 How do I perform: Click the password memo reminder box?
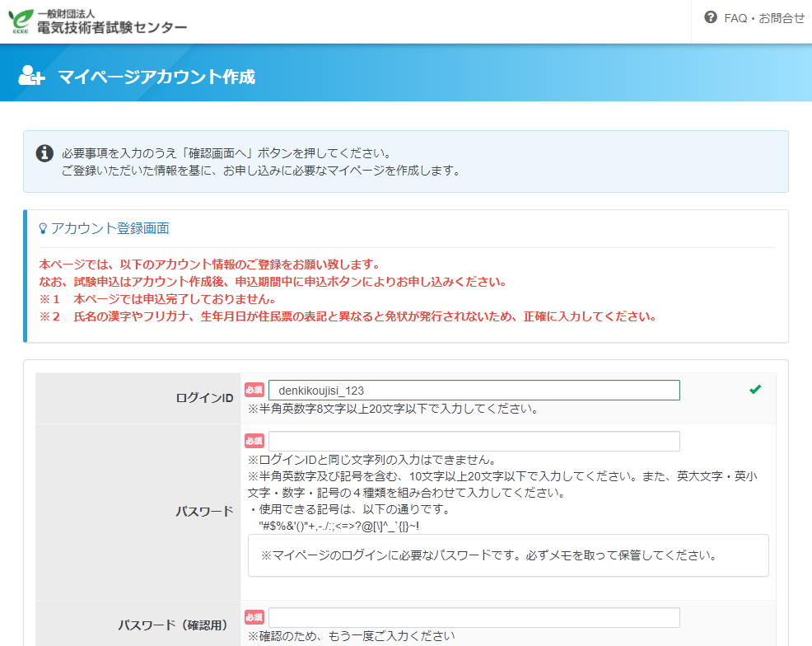(x=507, y=555)
